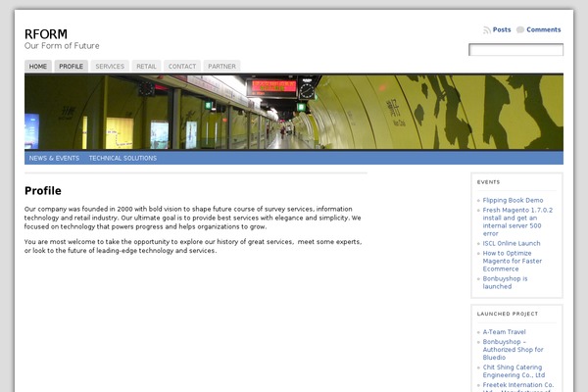Open the ISCL Online Launch event
588x392 pixels.
(512, 243)
